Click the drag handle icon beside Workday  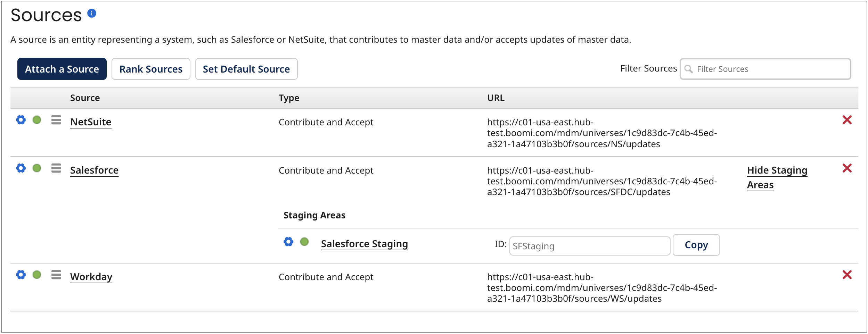[x=56, y=275]
